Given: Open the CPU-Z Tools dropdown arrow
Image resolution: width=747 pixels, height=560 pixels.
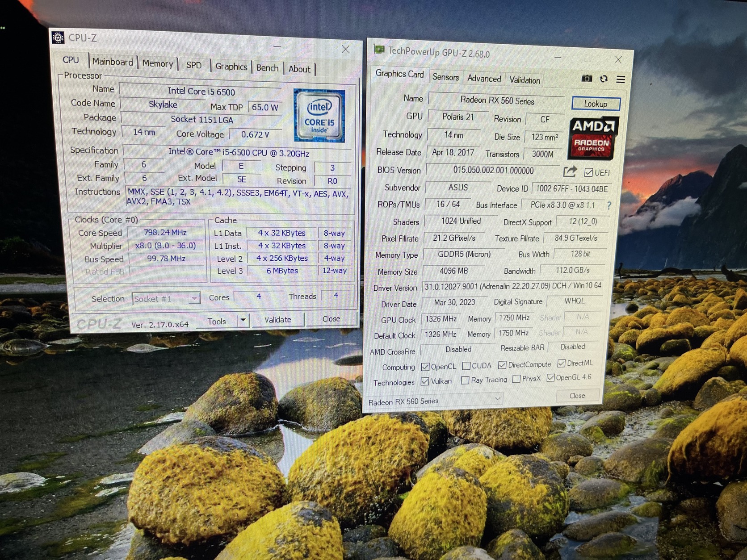Looking at the screenshot, I should pyautogui.click(x=243, y=320).
